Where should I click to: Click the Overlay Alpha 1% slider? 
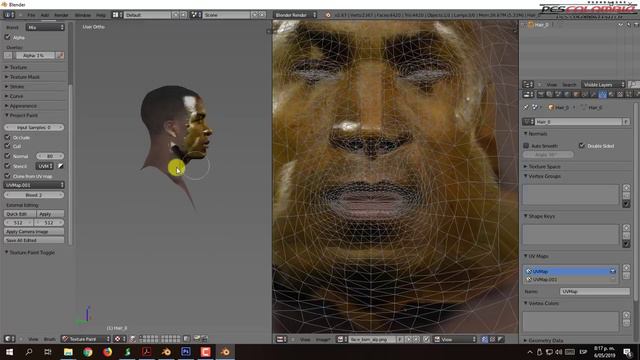click(35, 56)
